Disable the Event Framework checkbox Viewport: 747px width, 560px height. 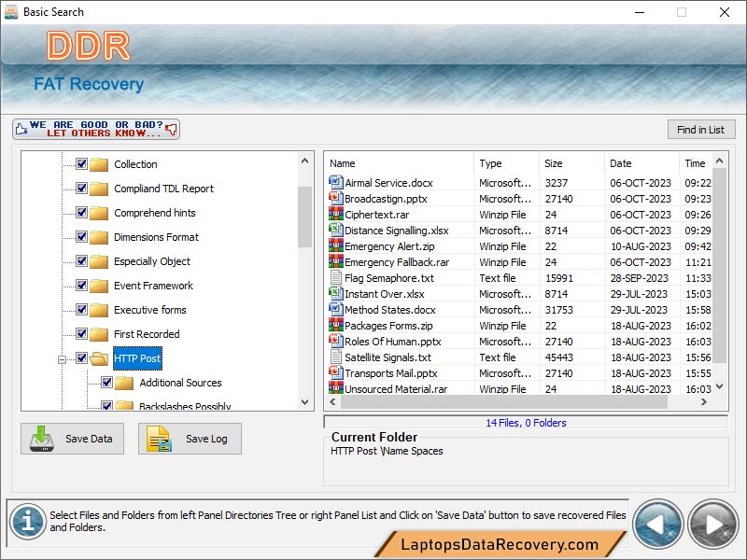coord(83,286)
